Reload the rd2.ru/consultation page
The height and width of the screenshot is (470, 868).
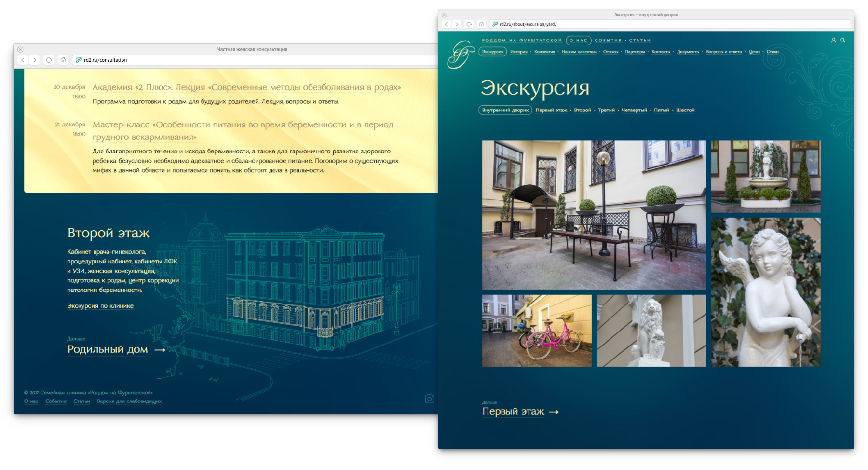(x=49, y=60)
